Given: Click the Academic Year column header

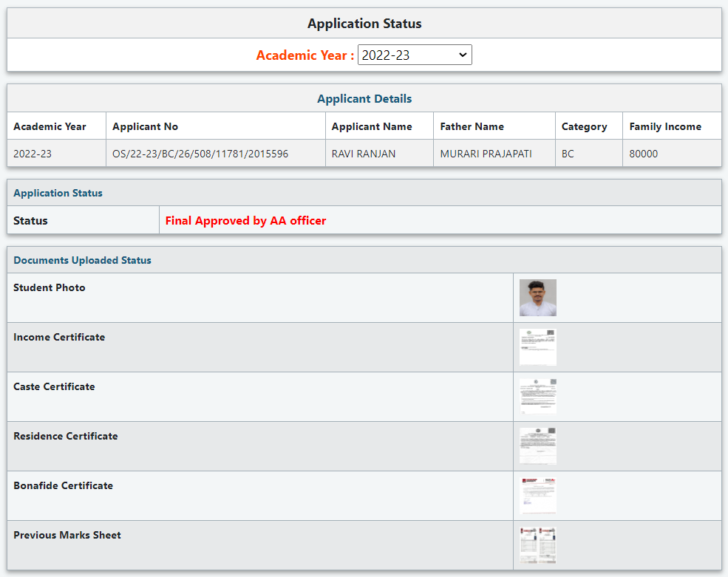Looking at the screenshot, I should pos(50,126).
